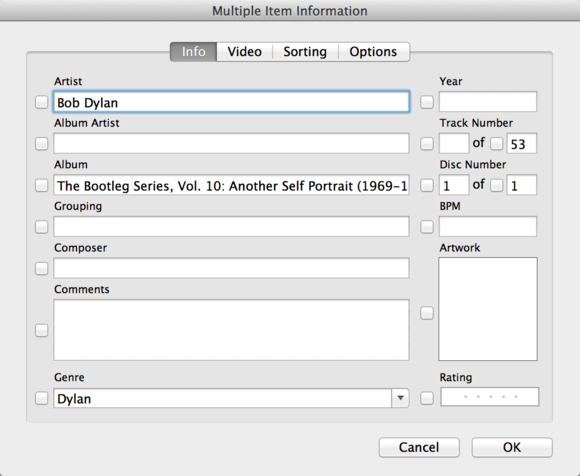
Task: Enable the Artist checkbox
Action: [41, 102]
